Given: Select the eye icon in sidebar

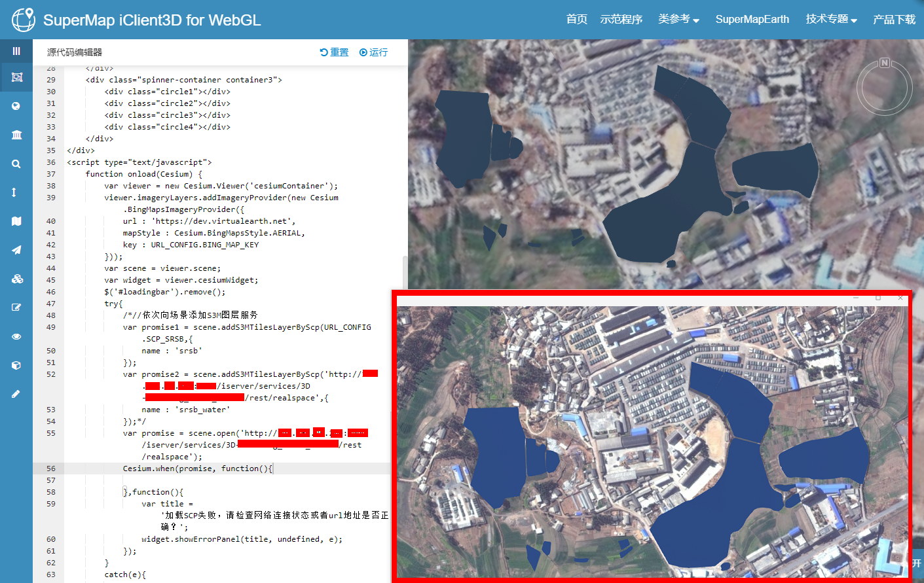Looking at the screenshot, I should (16, 336).
